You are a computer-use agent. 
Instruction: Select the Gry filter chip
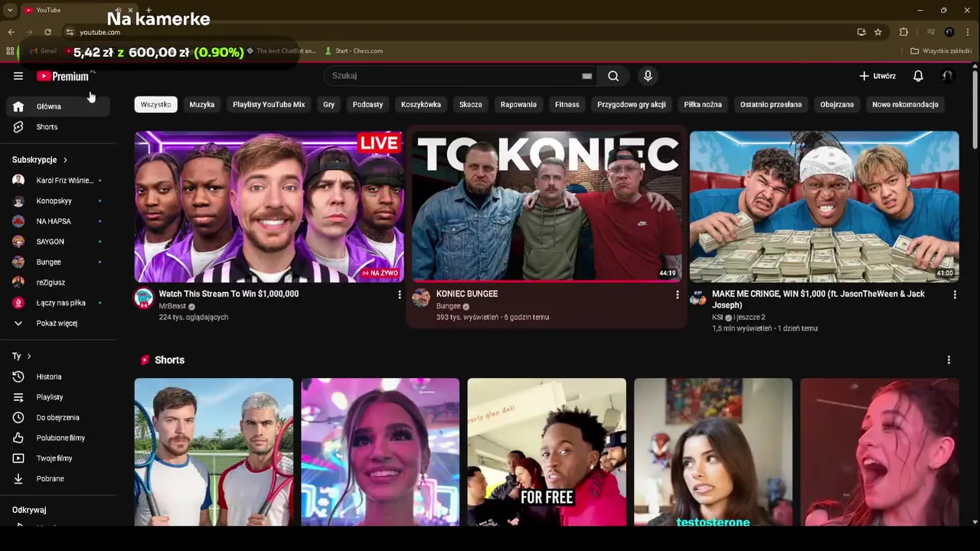pyautogui.click(x=328, y=104)
